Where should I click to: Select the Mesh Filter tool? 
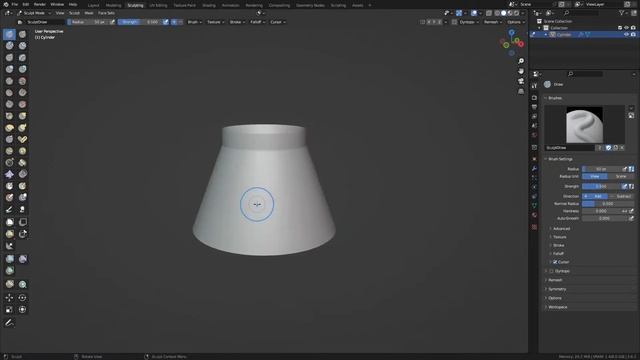click(9, 259)
